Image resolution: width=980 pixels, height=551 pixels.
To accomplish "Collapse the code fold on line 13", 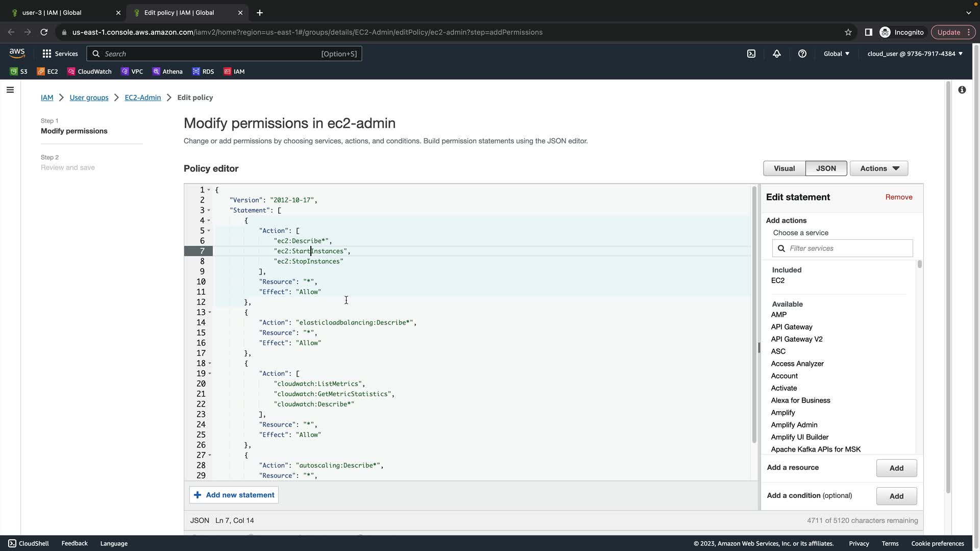I will (x=209, y=312).
